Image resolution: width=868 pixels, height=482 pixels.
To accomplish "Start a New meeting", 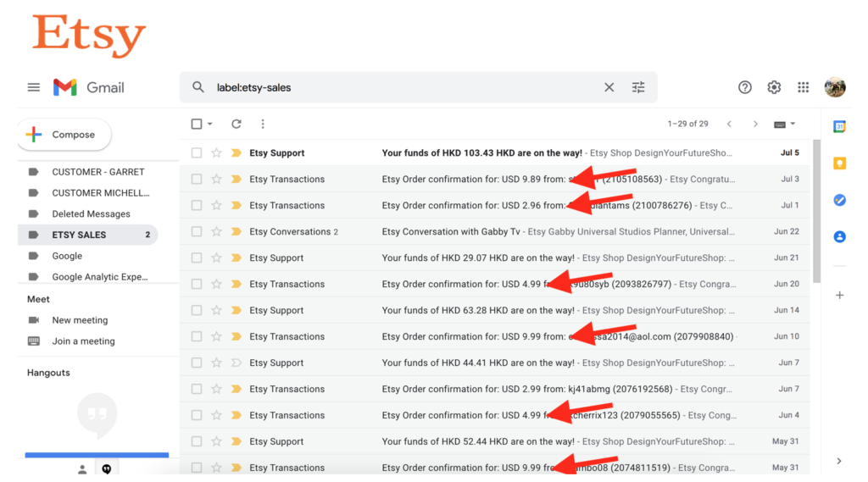I will (80, 320).
